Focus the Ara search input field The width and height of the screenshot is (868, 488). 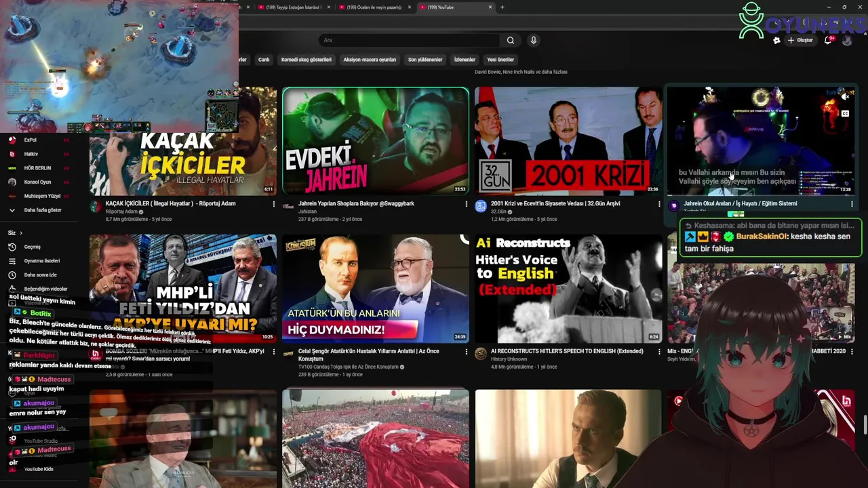(410, 40)
